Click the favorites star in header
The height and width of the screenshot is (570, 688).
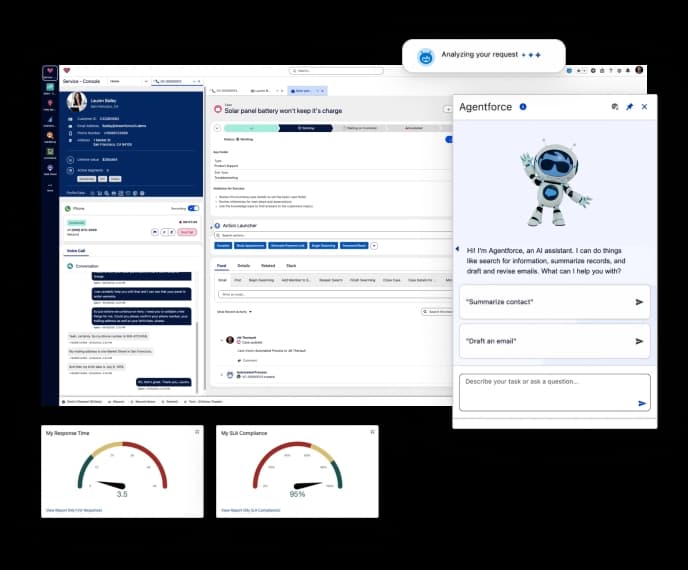click(x=579, y=71)
